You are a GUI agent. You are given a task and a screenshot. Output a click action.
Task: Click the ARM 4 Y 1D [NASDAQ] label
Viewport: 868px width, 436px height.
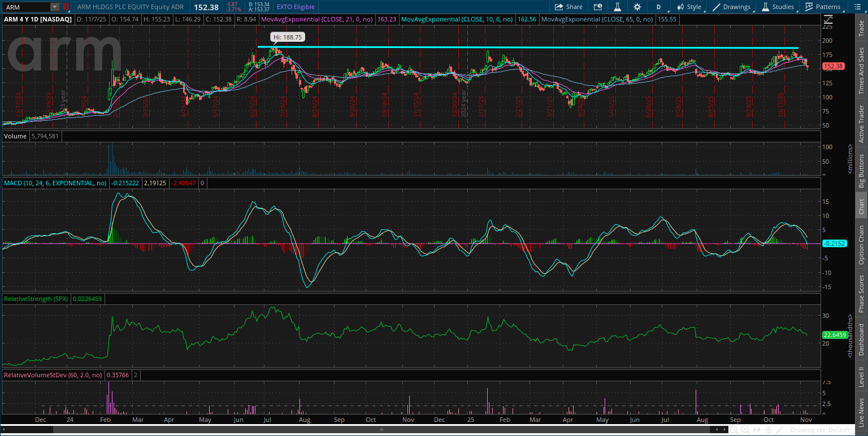pyautogui.click(x=38, y=19)
